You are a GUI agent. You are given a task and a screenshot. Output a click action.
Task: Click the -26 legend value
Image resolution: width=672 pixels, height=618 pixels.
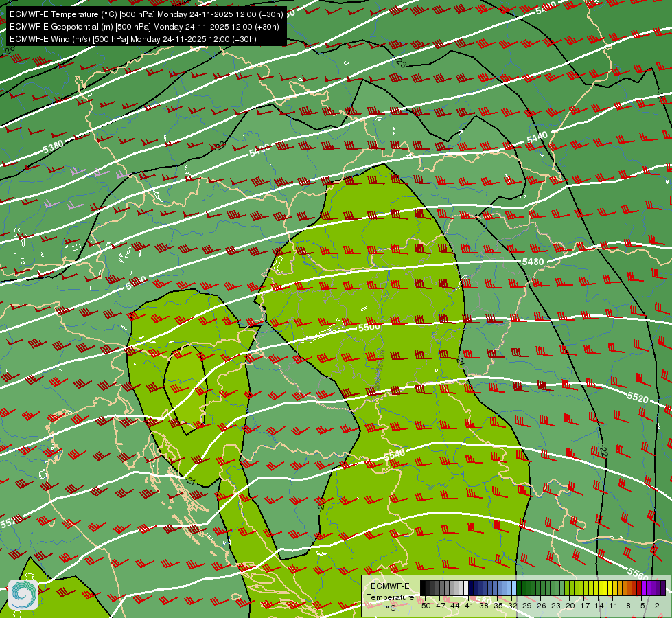point(540,606)
